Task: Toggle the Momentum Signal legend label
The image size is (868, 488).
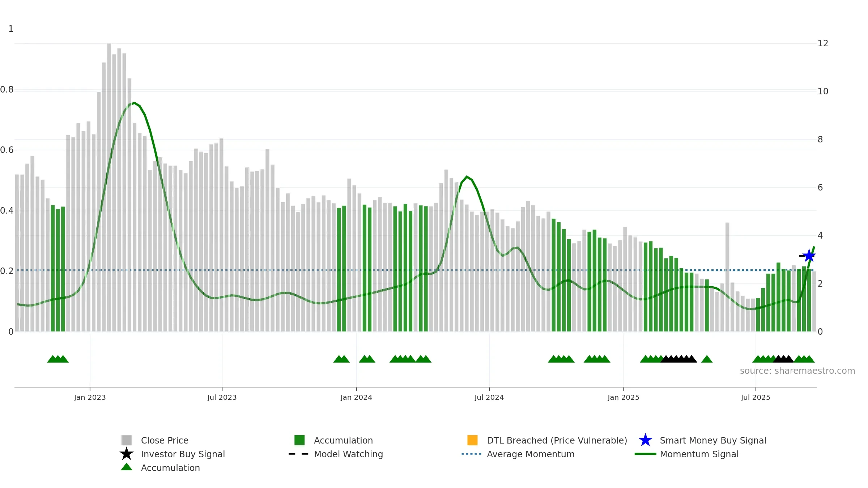Action: [699, 454]
